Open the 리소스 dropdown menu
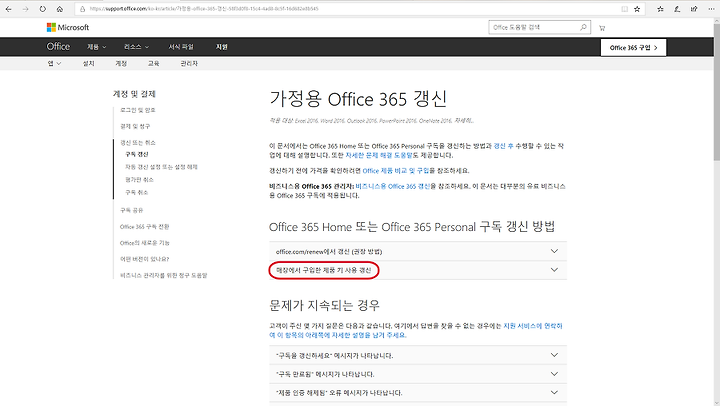Viewport: 720px width, 406px height. coord(136,47)
